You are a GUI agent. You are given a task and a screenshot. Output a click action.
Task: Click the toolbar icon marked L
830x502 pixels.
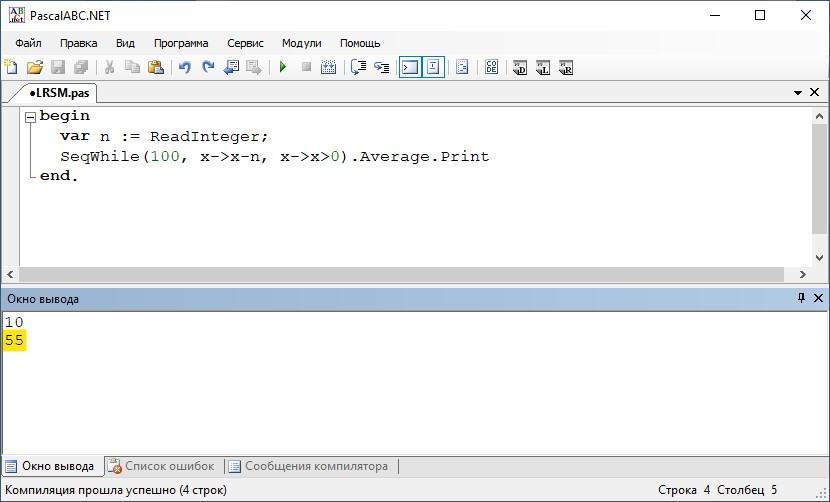(x=543, y=68)
